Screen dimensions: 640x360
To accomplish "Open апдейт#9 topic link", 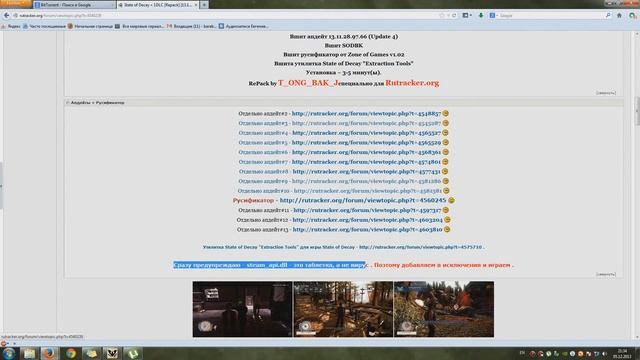I will tap(366, 181).
